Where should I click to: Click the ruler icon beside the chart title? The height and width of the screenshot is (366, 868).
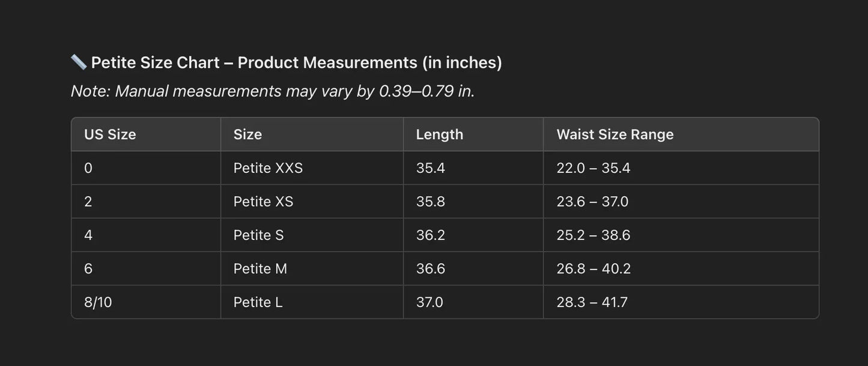(x=79, y=62)
